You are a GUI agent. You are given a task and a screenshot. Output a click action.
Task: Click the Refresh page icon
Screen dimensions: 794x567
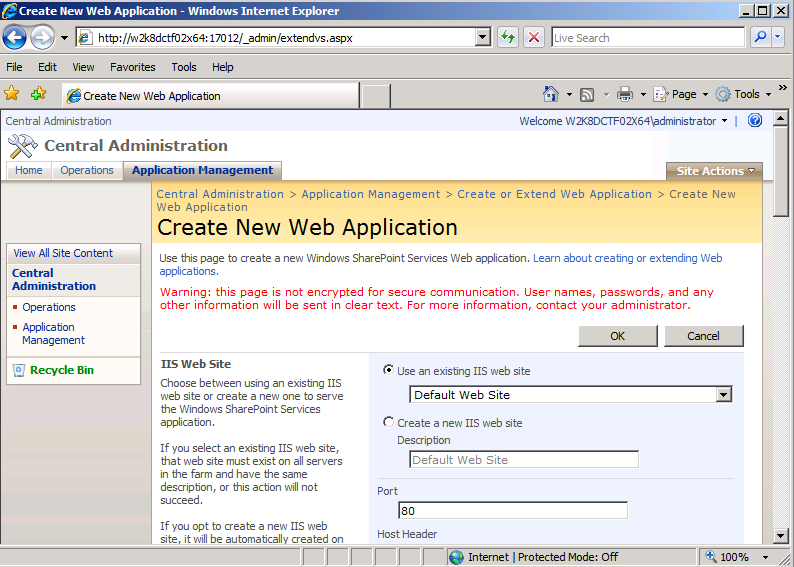(x=507, y=37)
